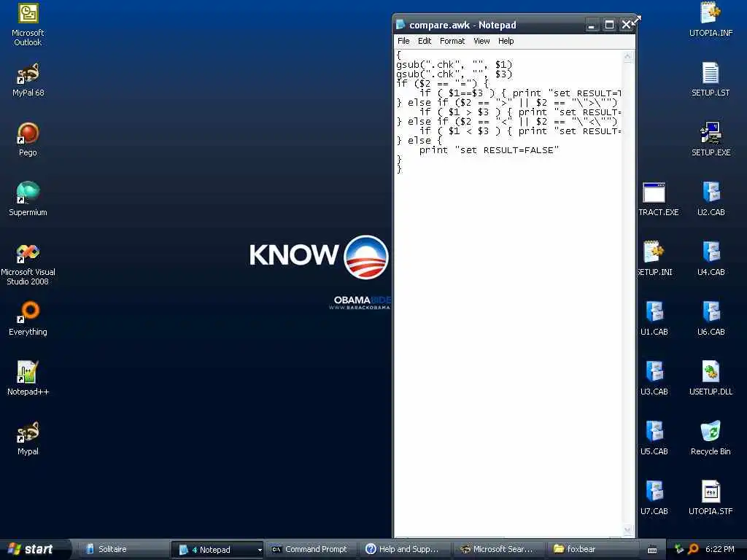Screen dimensions: 747x560
Task: Select the U2.CAB cabinet file
Action: tap(711, 199)
